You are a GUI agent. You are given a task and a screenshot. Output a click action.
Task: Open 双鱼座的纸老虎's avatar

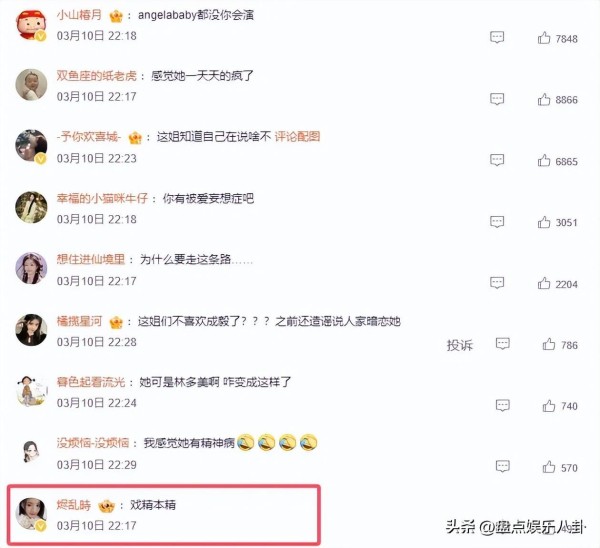click(31, 85)
